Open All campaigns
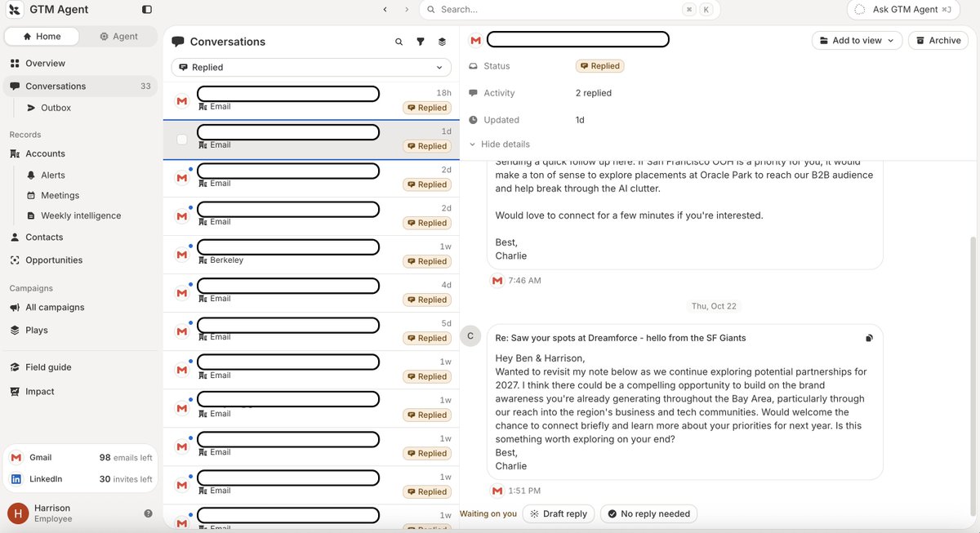 click(x=81, y=308)
